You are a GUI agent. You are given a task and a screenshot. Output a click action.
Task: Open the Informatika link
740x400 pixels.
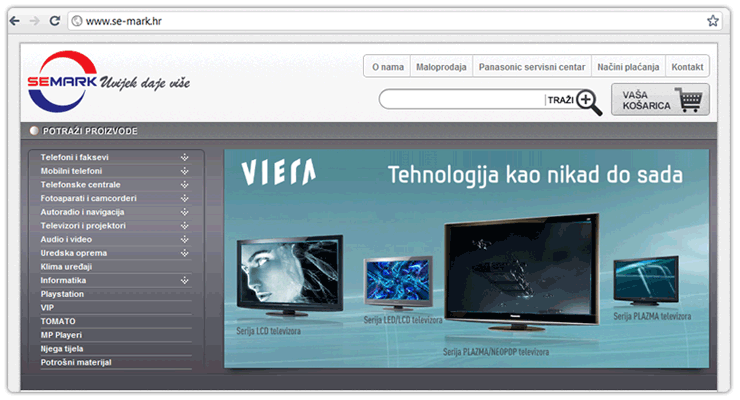pyautogui.click(x=63, y=280)
